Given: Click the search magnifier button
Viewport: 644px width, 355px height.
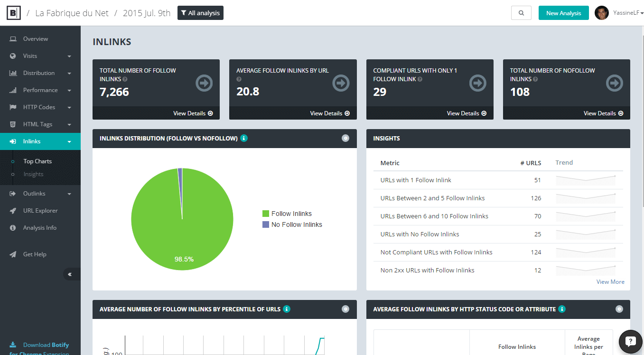Looking at the screenshot, I should pos(521,13).
